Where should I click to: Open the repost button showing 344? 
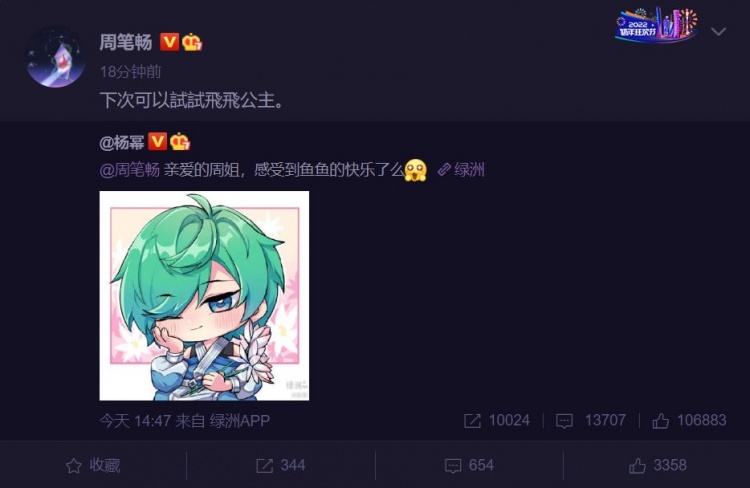click(x=281, y=465)
